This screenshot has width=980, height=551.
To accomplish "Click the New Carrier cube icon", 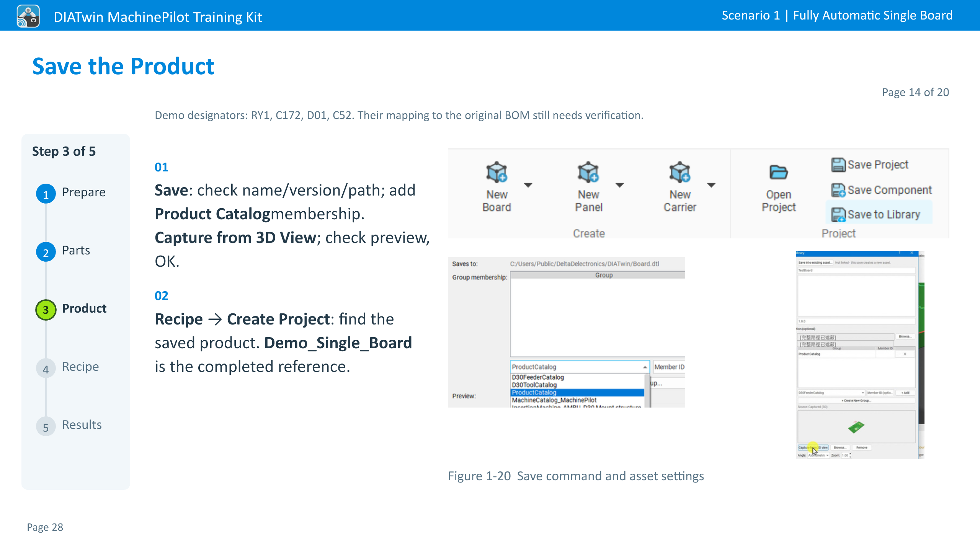I will click(x=680, y=173).
